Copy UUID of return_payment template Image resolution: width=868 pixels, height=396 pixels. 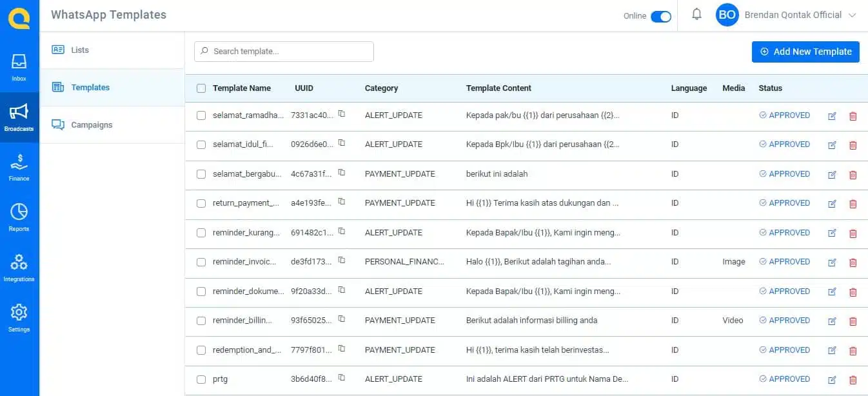pos(342,202)
